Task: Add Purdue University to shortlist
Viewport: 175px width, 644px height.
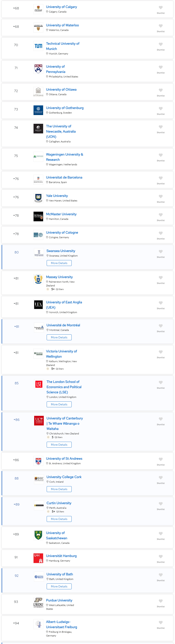Action: (160, 601)
